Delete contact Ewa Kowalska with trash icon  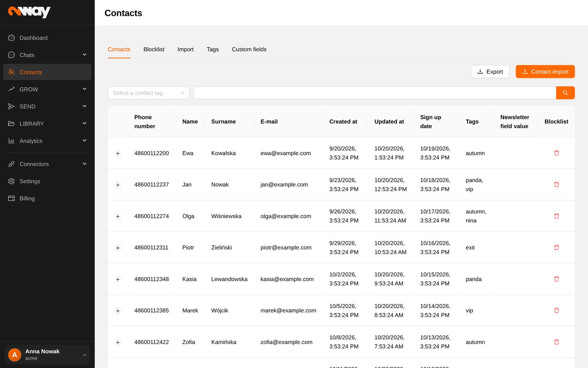[x=556, y=153]
